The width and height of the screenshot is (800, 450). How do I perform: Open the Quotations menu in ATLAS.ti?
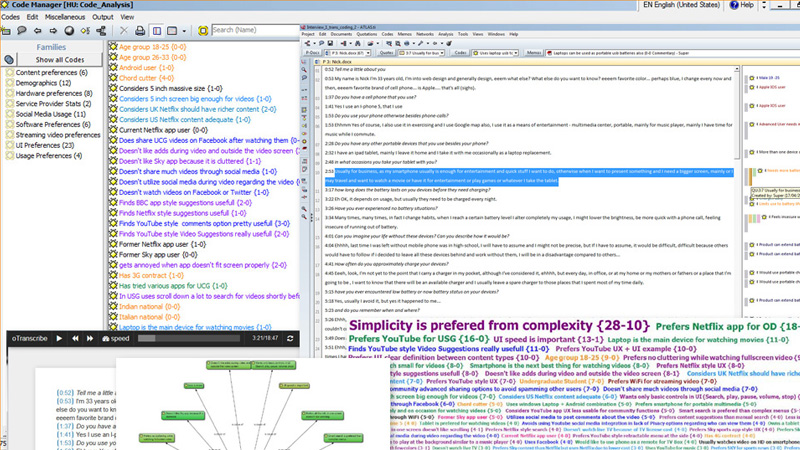[x=366, y=34]
